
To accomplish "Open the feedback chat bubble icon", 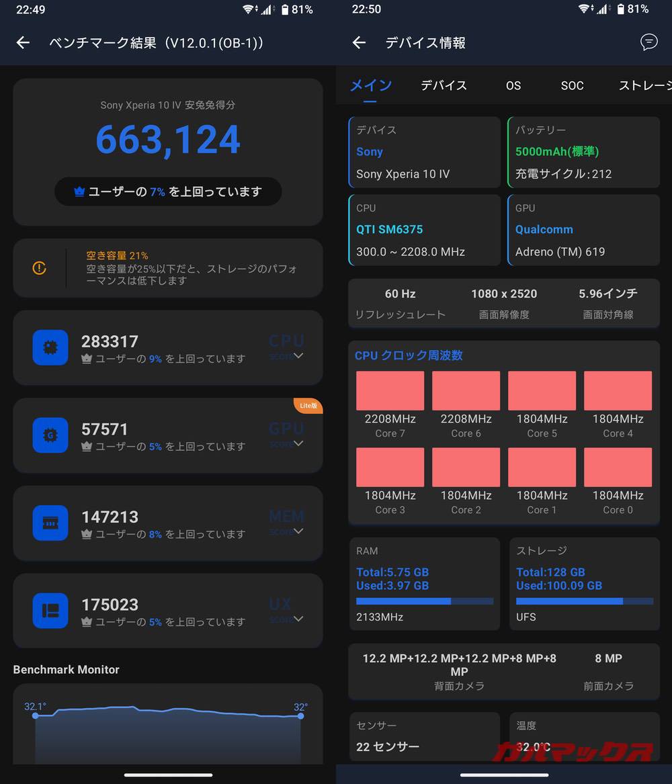I will (648, 42).
